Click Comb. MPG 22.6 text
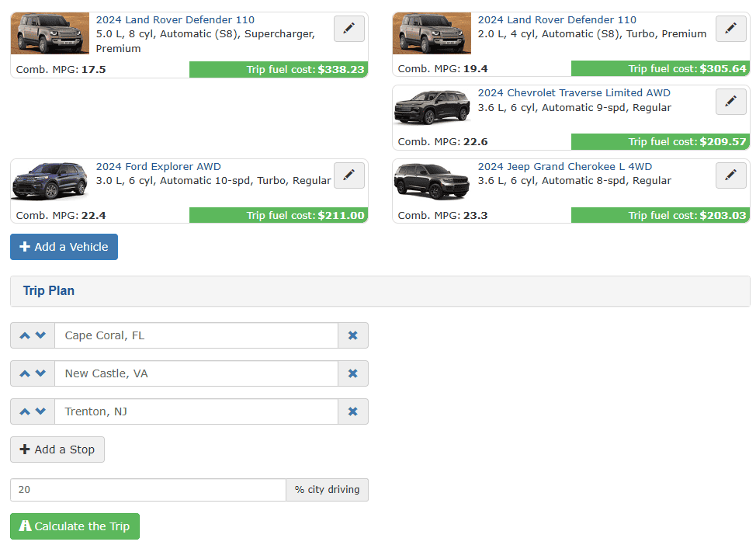Screen dimensions: 756x545 pyautogui.click(x=442, y=142)
